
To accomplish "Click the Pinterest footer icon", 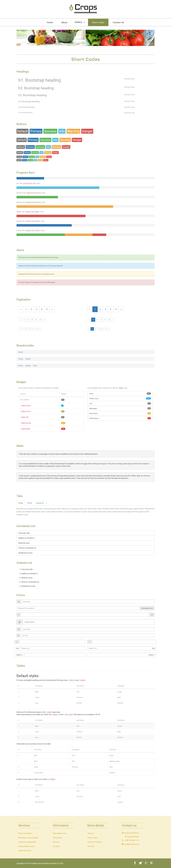I will coord(151,863).
